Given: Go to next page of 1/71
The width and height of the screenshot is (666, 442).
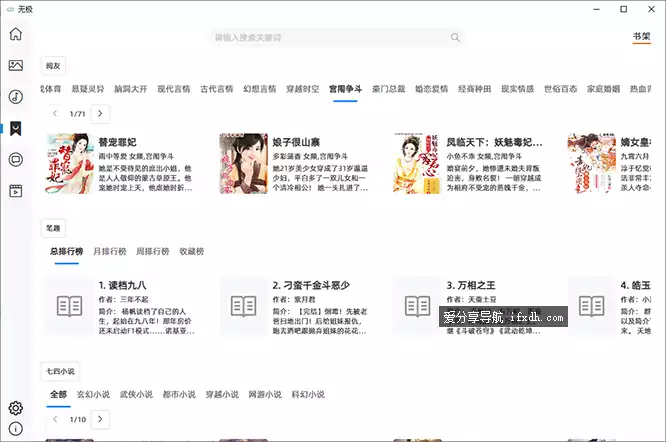Looking at the screenshot, I should click(x=100, y=113).
